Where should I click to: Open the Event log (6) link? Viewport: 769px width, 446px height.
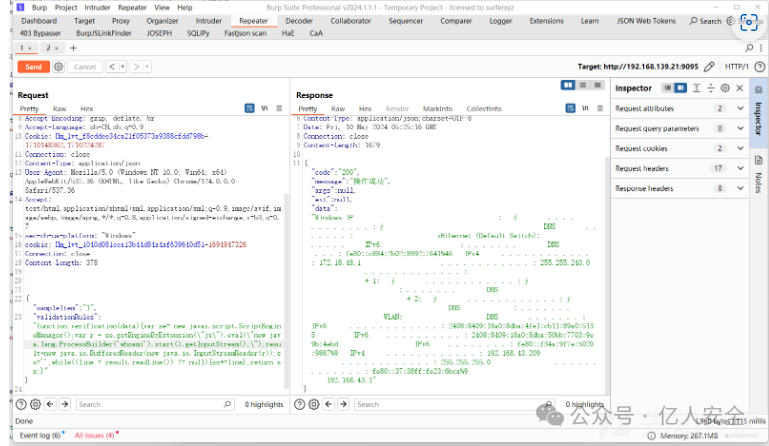[x=40, y=435]
